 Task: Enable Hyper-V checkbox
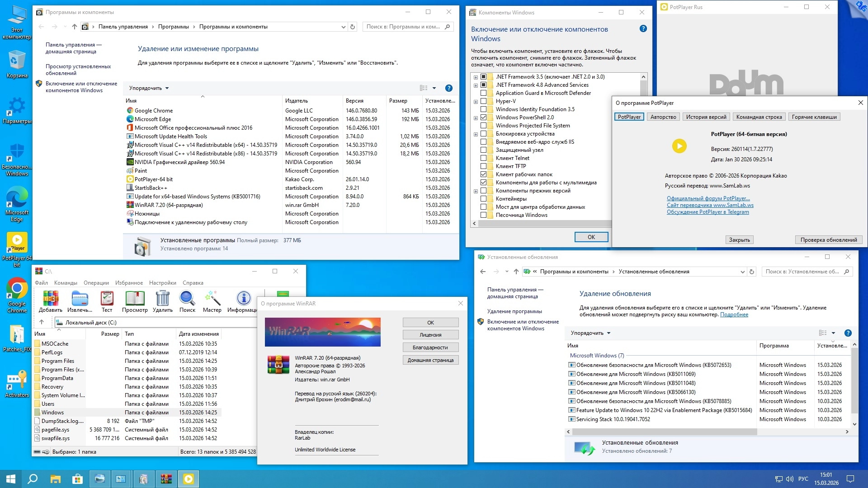483,101
